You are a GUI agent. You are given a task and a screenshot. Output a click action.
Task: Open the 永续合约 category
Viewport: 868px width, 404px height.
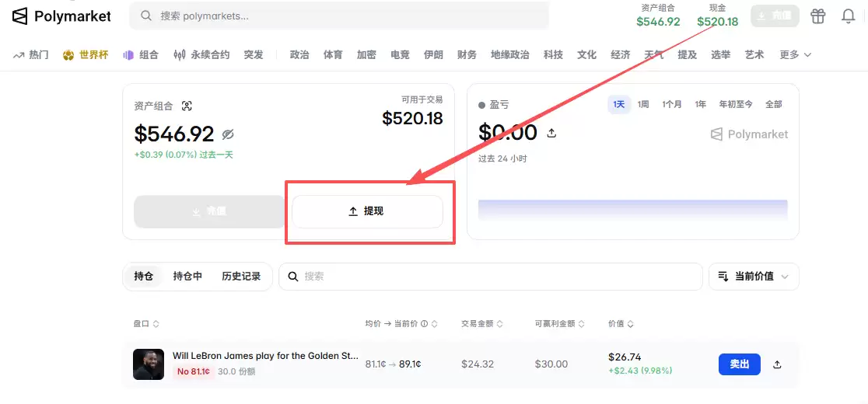coord(201,54)
